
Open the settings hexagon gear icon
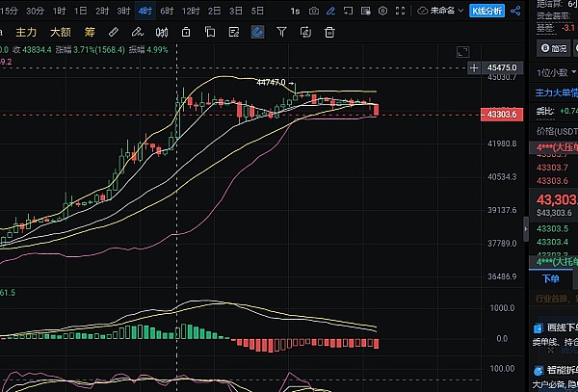[x=383, y=11]
